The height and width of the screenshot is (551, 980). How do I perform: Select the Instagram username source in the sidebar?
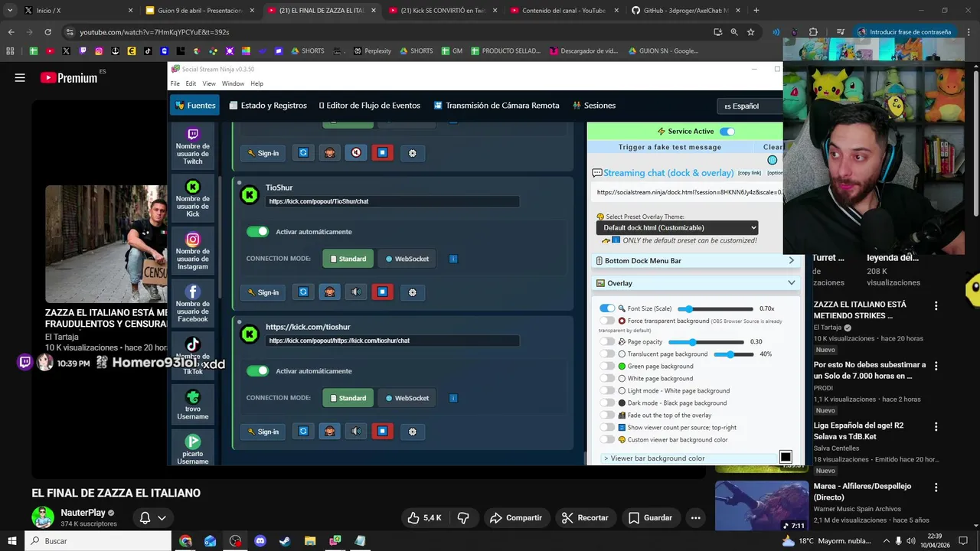[x=193, y=251]
